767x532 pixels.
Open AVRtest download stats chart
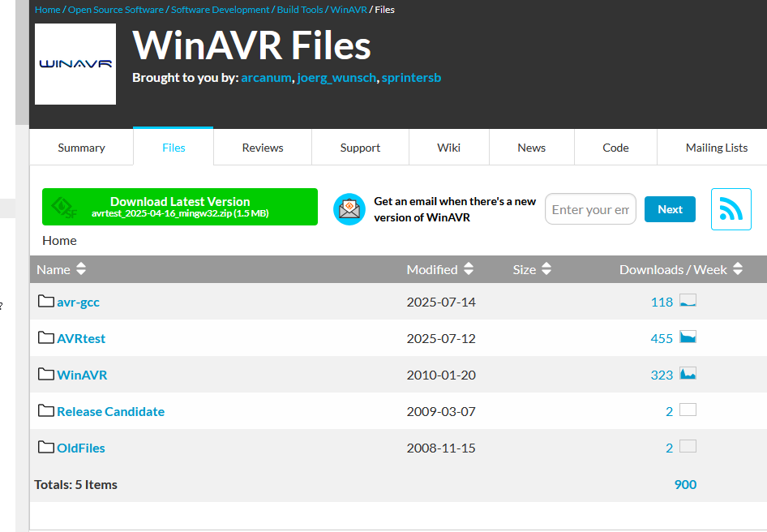click(688, 337)
